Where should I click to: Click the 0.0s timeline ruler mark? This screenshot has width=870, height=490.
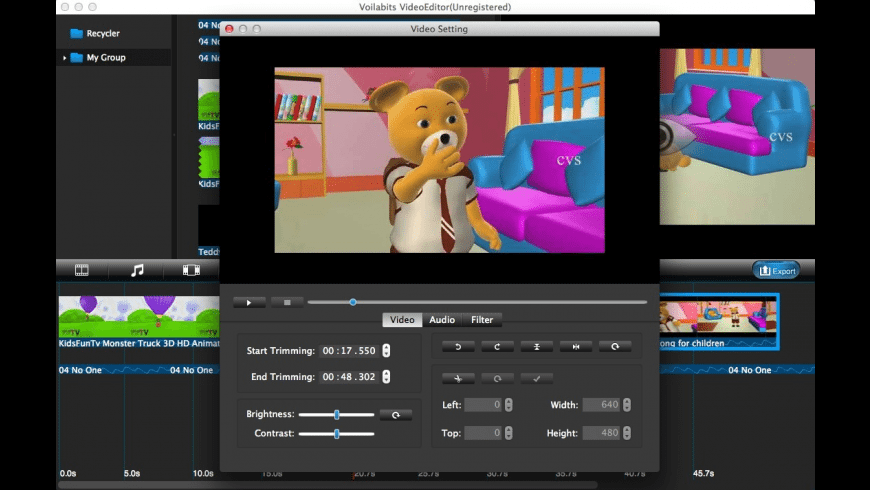click(68, 473)
